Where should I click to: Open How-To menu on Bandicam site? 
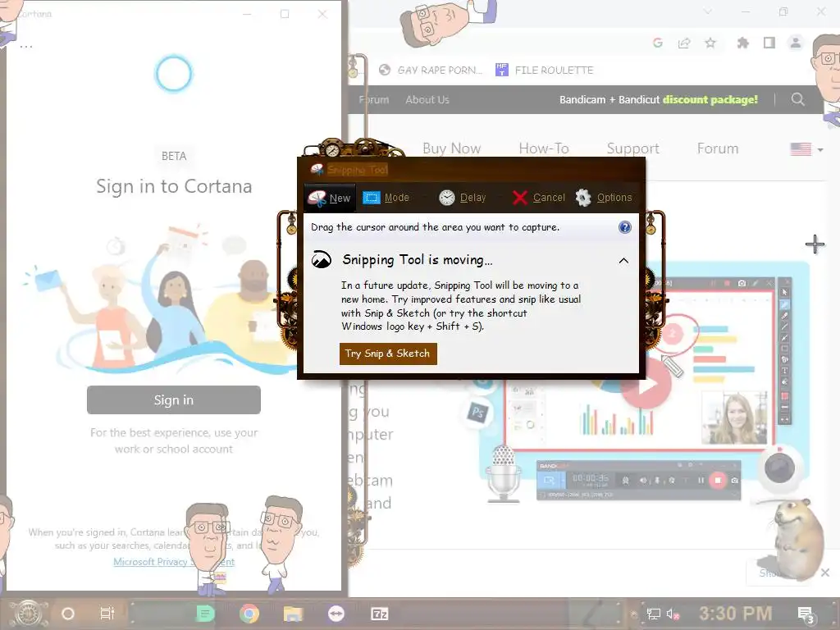(x=544, y=148)
